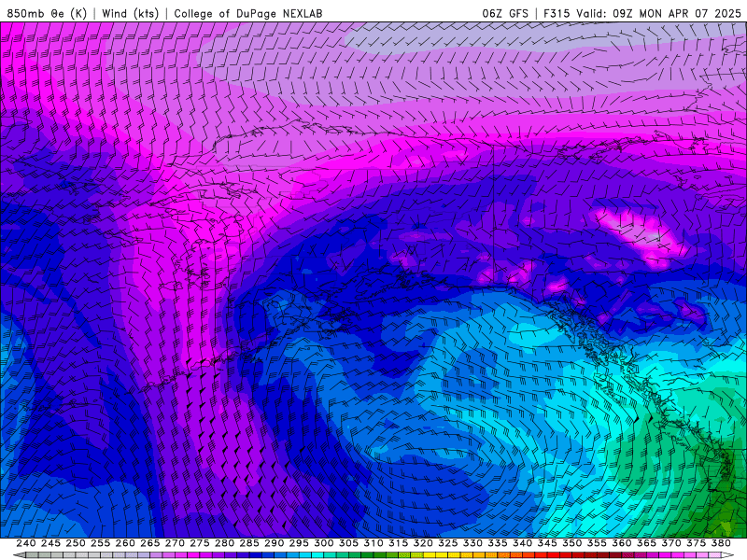The width and height of the screenshot is (747, 560).
Task: Select the 345 legend label
Action: click(547, 543)
